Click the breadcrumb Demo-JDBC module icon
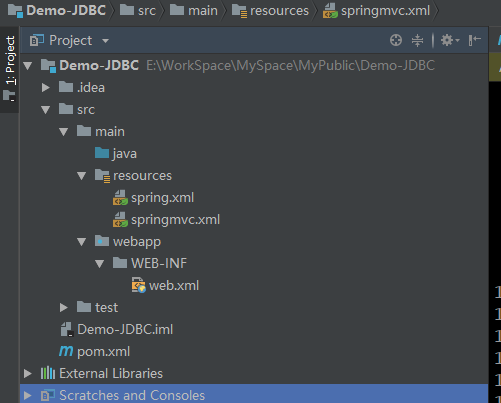The width and height of the screenshot is (501, 403). 16,10
